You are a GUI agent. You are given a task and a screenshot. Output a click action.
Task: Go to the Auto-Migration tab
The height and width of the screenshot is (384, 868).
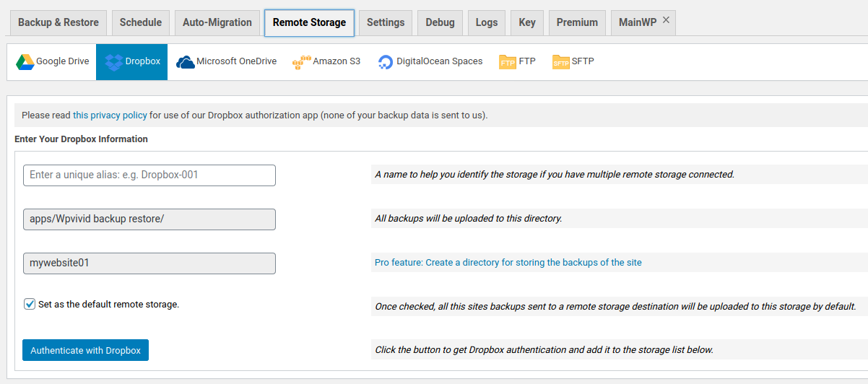217,22
